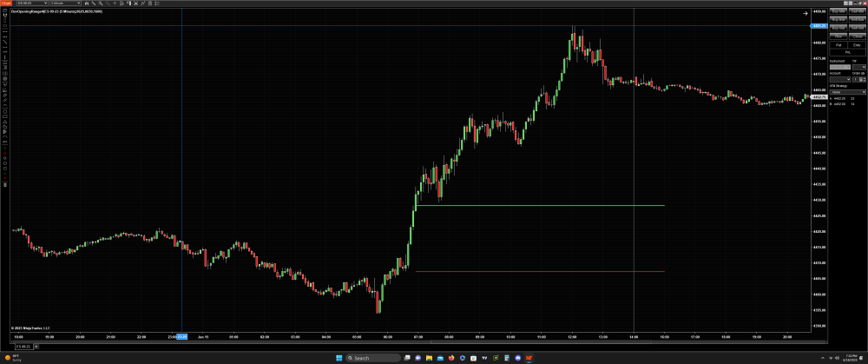Click the orange Chart window label

tap(5, 3)
